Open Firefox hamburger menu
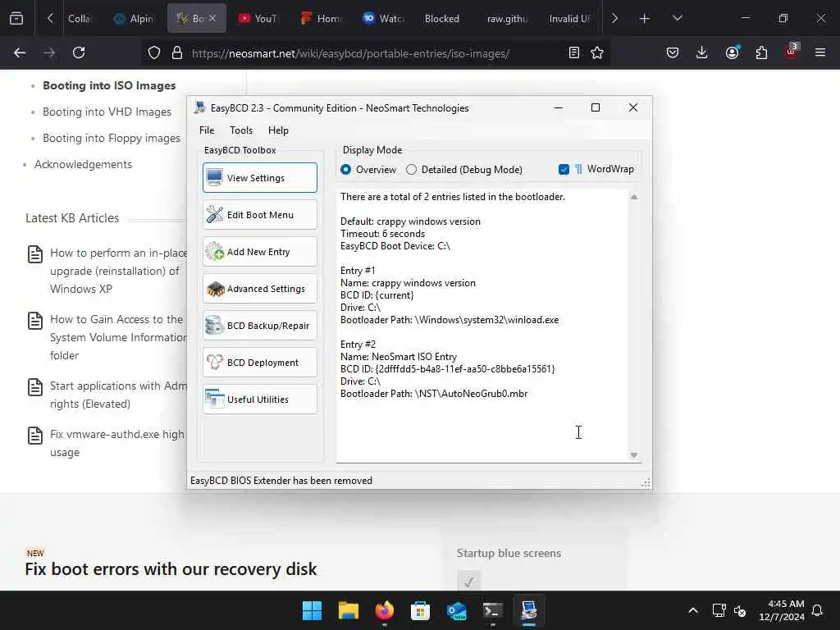This screenshot has width=840, height=630. point(820,52)
